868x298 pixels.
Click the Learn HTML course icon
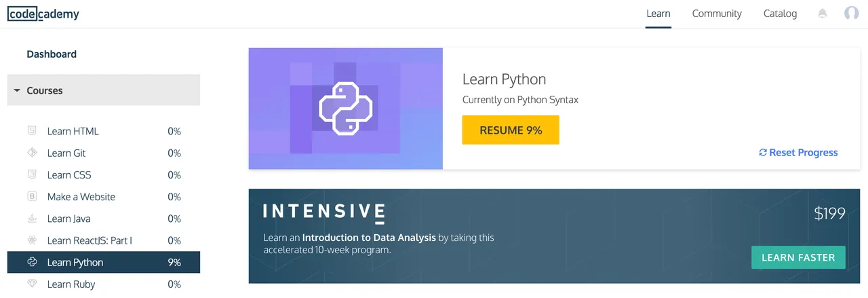[31, 131]
